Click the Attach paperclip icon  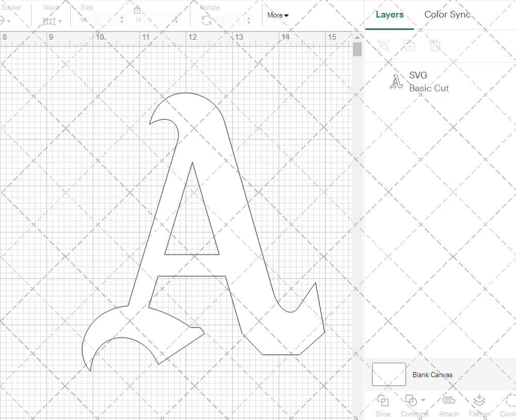[448, 401]
